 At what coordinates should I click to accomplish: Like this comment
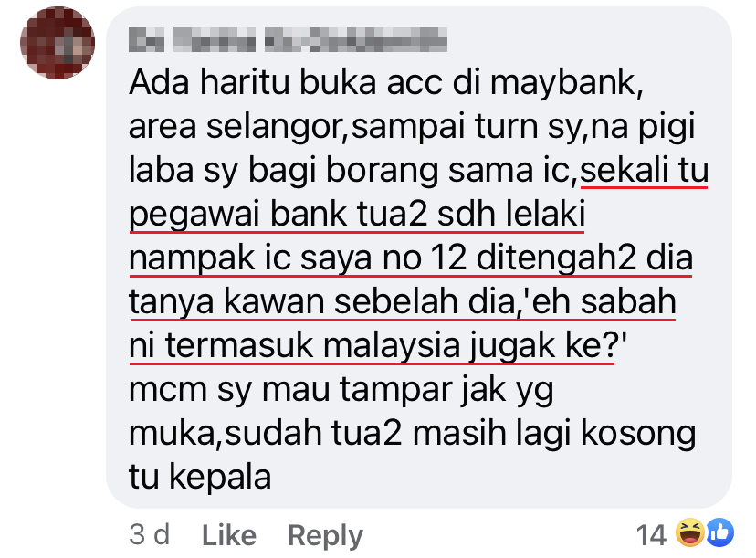[x=229, y=535]
